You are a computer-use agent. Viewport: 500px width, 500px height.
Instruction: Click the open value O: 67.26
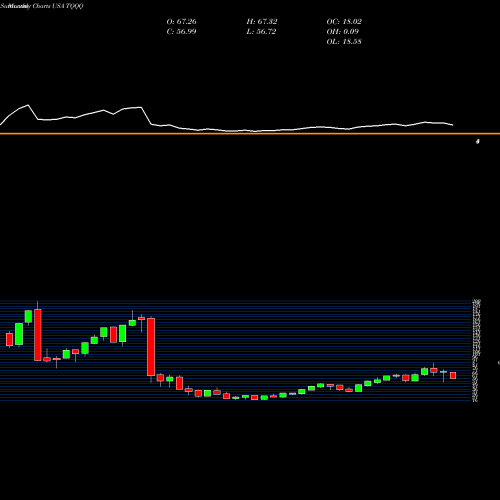(181, 22)
